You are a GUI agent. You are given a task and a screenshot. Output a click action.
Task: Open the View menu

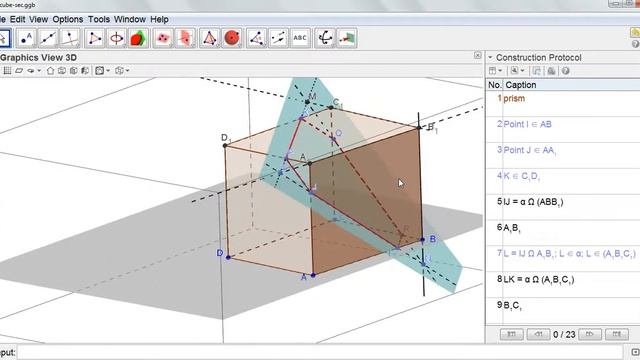tap(38, 19)
